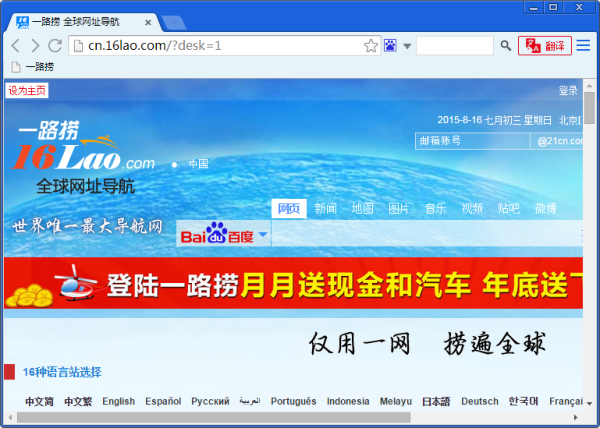This screenshot has height=428, width=600.
Task: Open the browser hamburger menu
Action: tap(583, 46)
